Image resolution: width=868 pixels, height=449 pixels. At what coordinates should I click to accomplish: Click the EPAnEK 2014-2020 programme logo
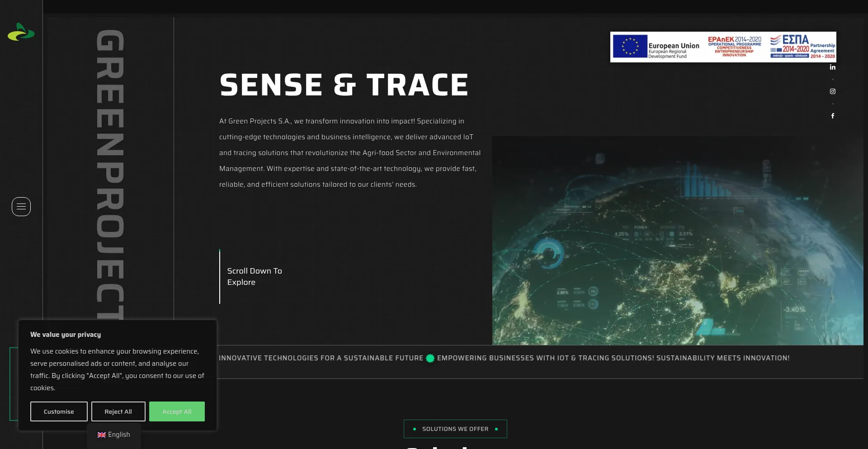pyautogui.click(x=734, y=46)
